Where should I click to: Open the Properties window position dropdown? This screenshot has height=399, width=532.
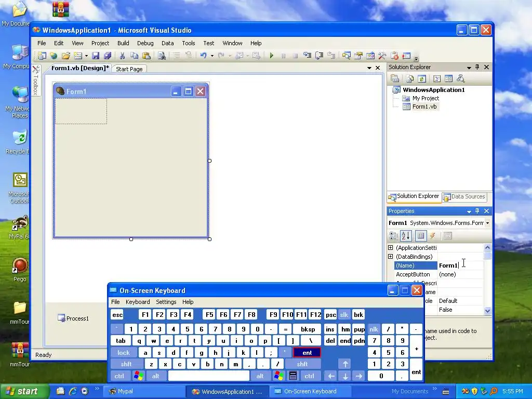[469, 211]
